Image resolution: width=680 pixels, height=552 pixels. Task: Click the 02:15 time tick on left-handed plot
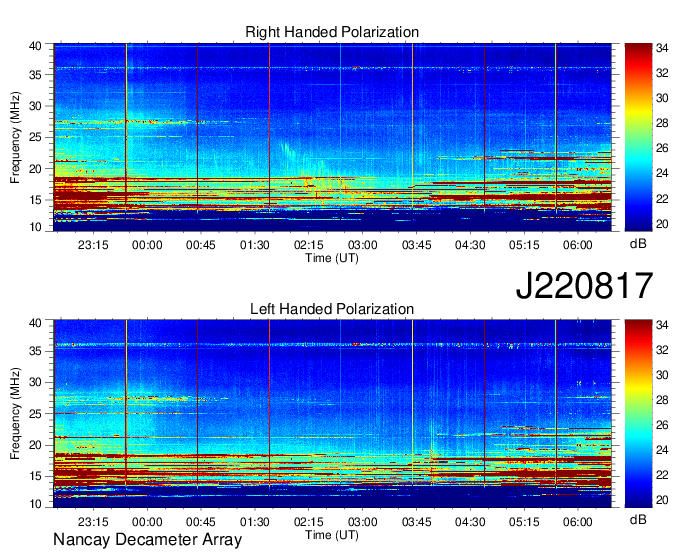(x=308, y=522)
